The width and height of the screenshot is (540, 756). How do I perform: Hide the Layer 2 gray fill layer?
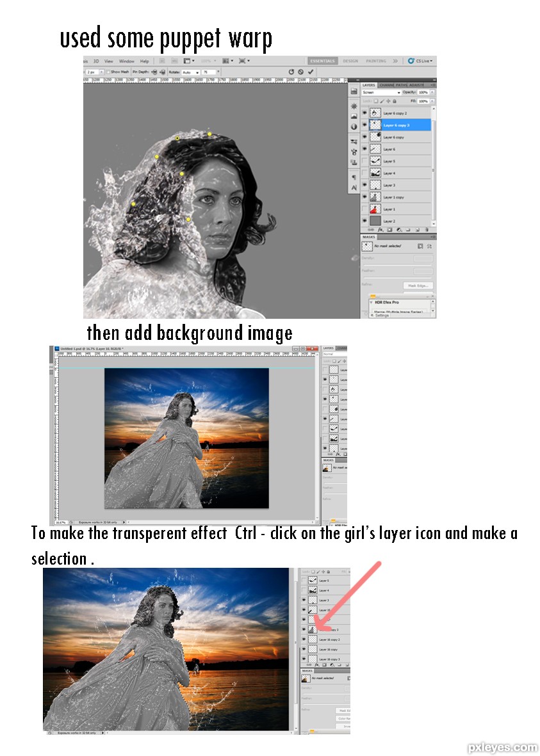click(x=365, y=221)
